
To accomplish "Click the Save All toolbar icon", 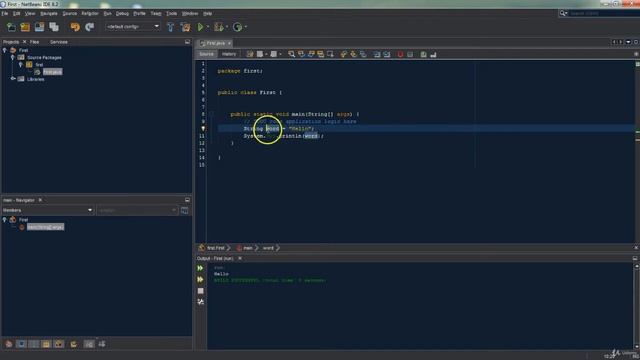I will click(54, 27).
